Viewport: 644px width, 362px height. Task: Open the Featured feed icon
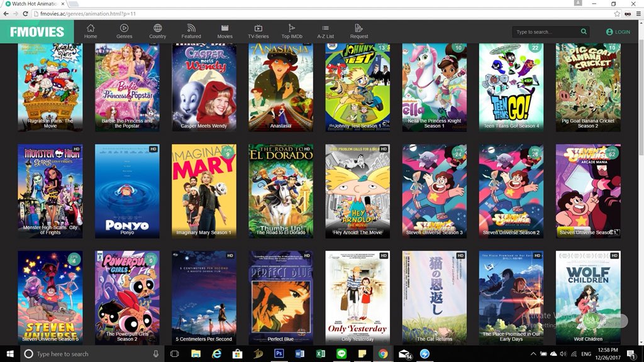(x=191, y=28)
